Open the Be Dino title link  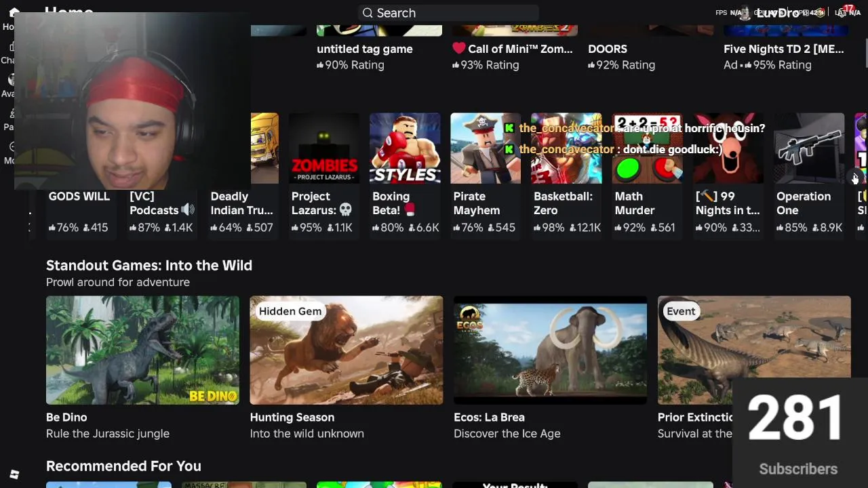66,418
